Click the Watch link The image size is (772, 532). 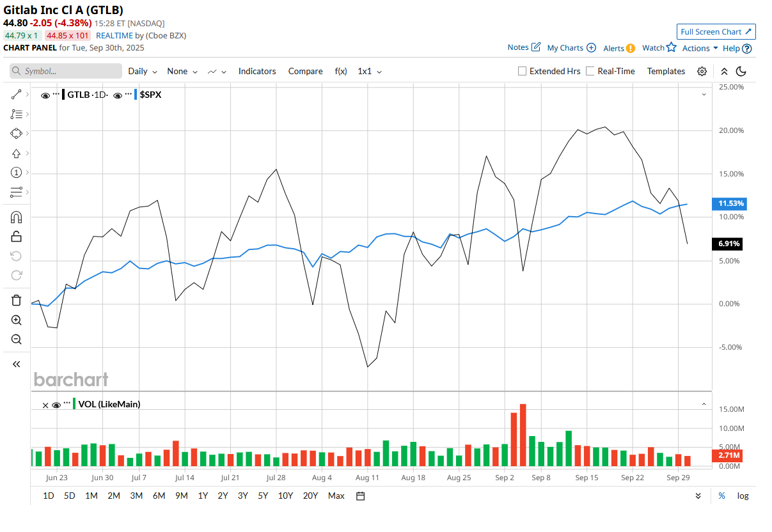(x=653, y=47)
